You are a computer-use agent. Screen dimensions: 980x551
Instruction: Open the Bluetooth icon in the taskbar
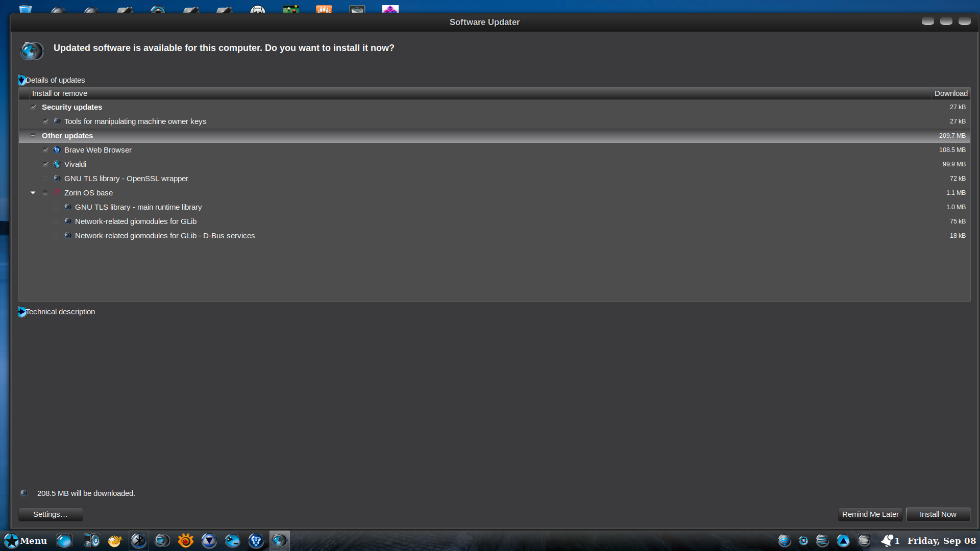click(138, 541)
